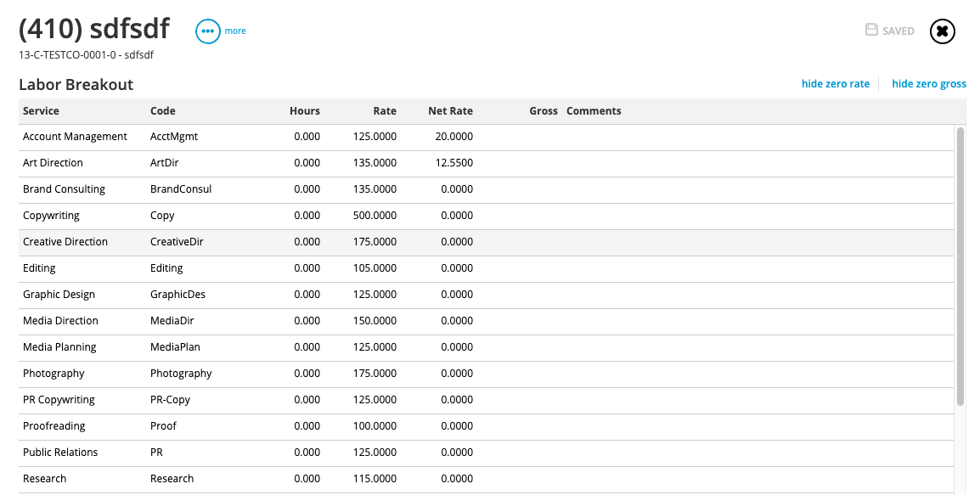This screenshot has width=980, height=495.
Task: Click the MediaDir code cell
Action: [x=172, y=321]
